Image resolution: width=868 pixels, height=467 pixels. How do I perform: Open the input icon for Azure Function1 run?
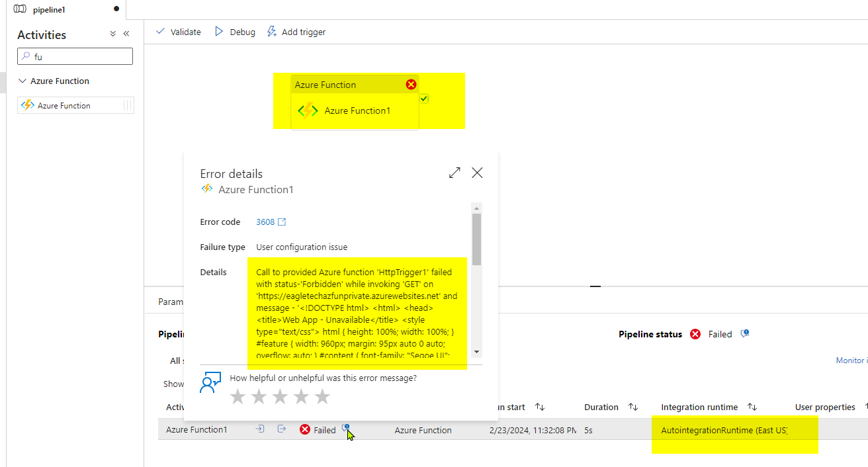point(260,429)
